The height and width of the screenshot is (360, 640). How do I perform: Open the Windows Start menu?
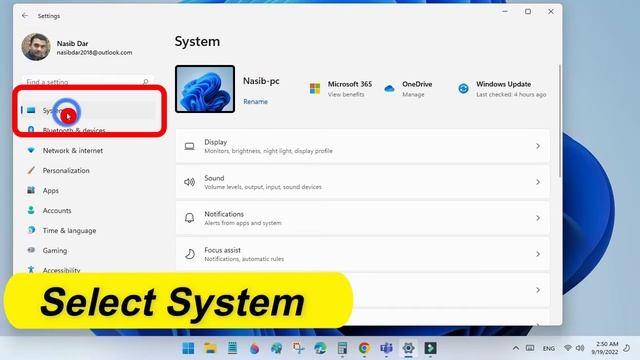click(x=188, y=348)
